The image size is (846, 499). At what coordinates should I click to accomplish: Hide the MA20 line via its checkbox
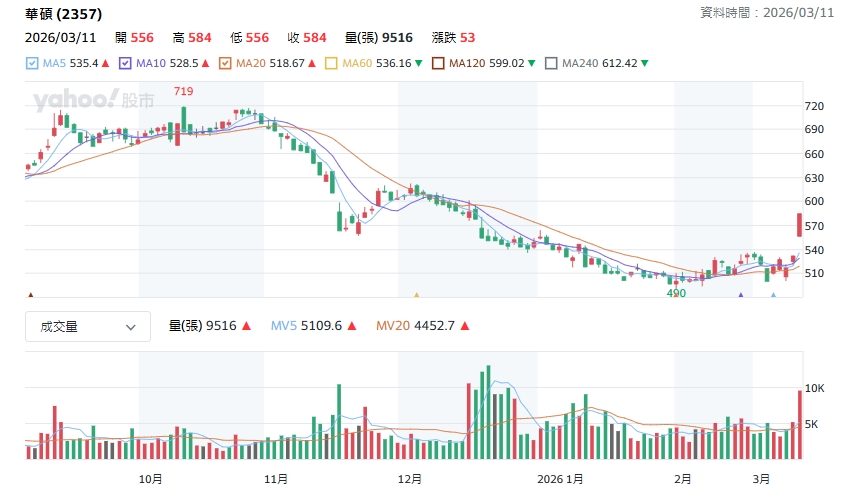(x=225, y=64)
